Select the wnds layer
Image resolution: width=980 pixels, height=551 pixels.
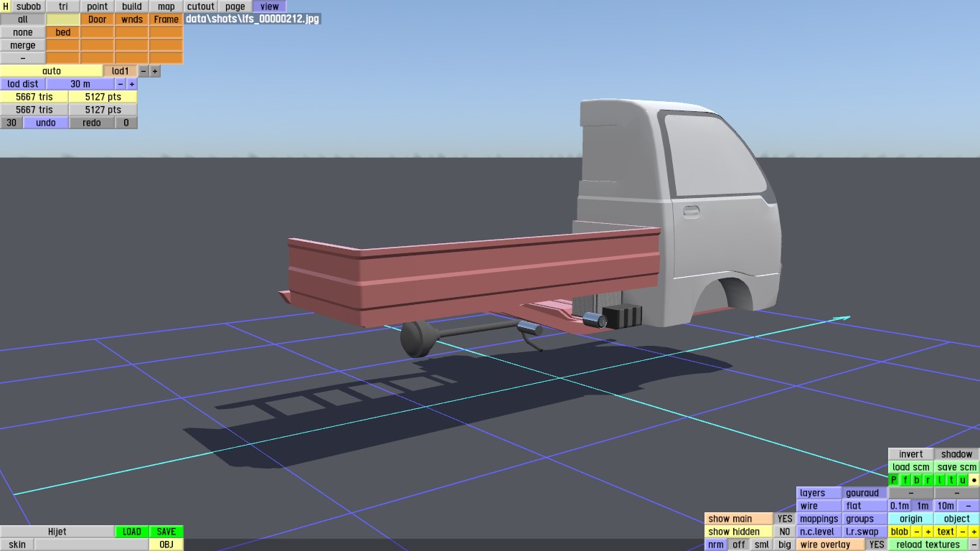pos(132,19)
